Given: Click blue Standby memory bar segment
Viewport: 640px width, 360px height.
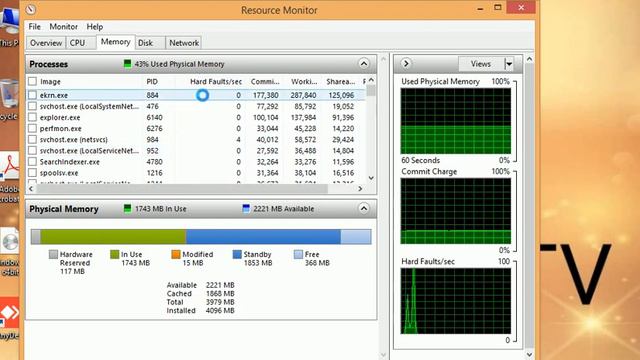Looking at the screenshot, I should coord(263,237).
